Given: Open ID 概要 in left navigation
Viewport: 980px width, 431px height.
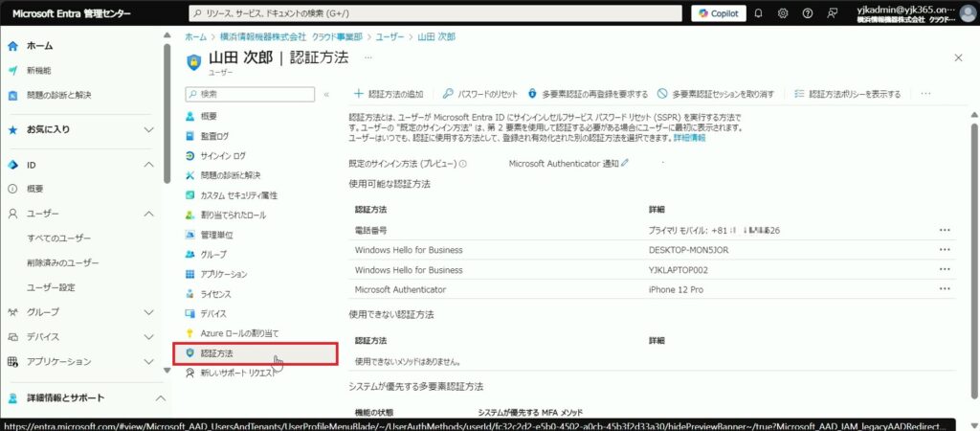Looking at the screenshot, I should tap(35, 189).
